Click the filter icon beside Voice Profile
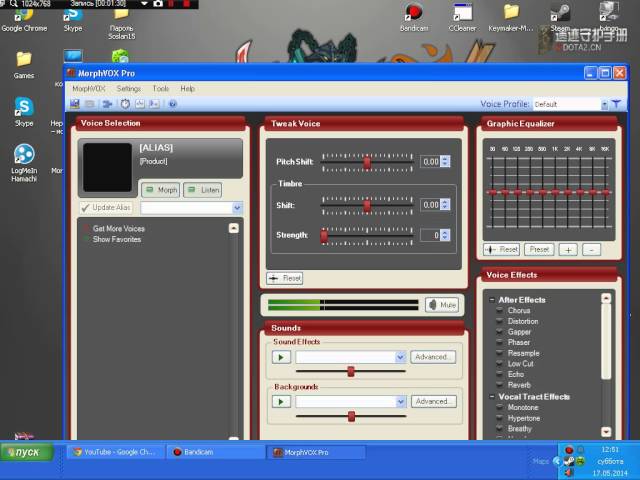 [x=617, y=104]
